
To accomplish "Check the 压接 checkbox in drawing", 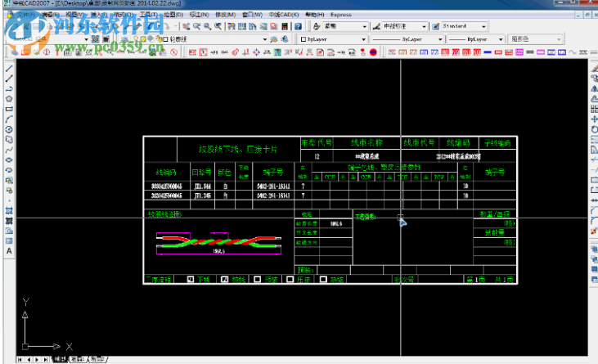I will 290,280.
